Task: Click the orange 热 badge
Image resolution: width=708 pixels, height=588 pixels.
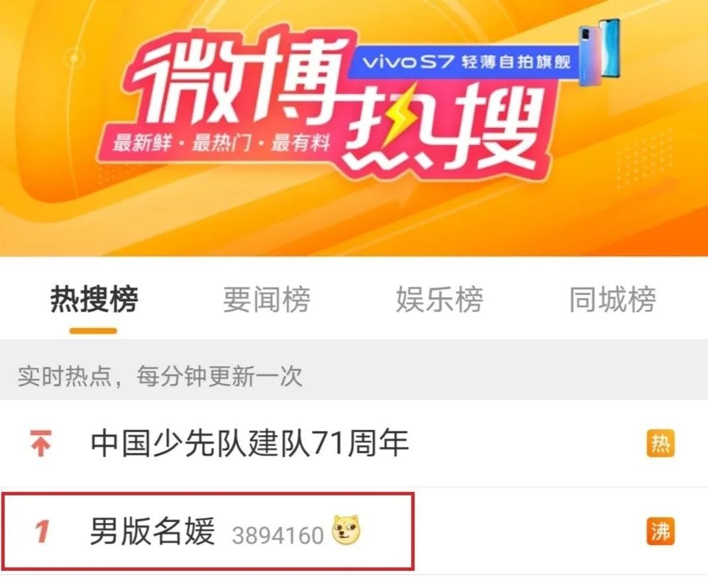Action: tap(660, 443)
